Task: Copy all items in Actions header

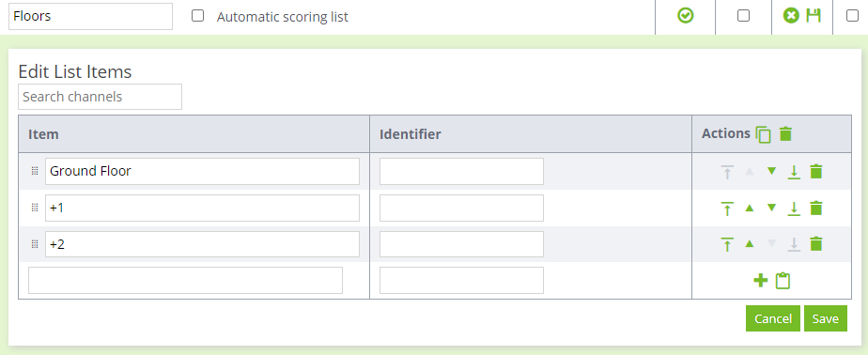Action: 764,134
